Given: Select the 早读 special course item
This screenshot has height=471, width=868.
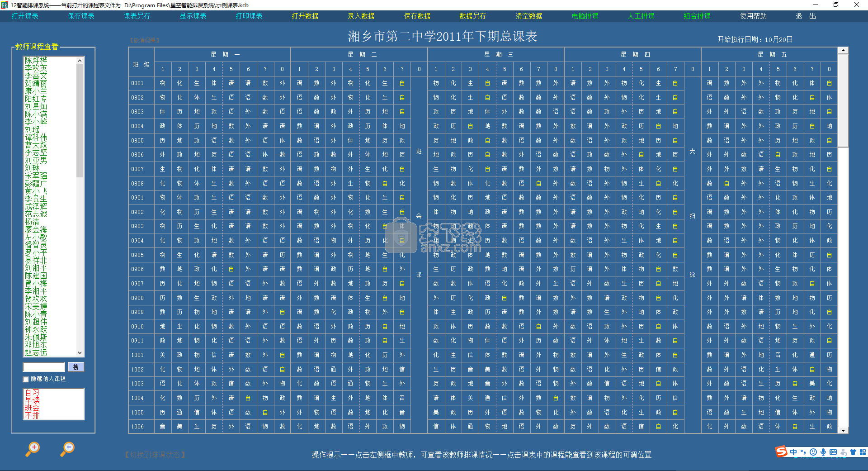Looking at the screenshot, I should coord(32,400).
